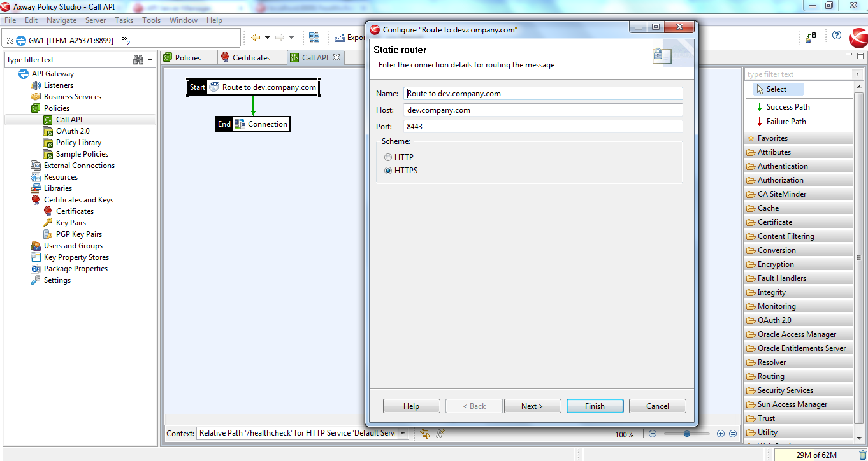This screenshot has width=868, height=461.
Task: Switch to the Policies tab
Action: 188,57
